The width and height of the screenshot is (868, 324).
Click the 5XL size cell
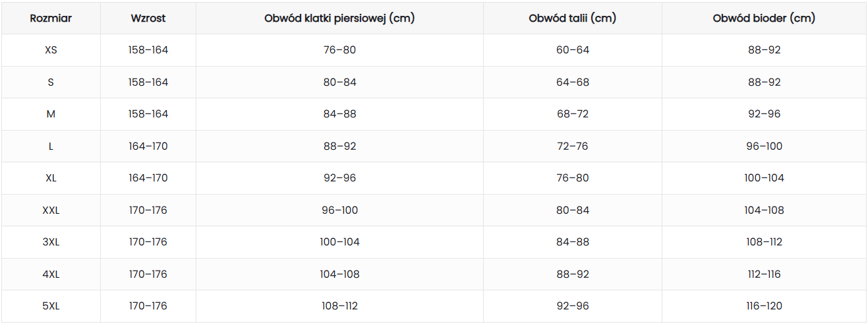pos(51,306)
